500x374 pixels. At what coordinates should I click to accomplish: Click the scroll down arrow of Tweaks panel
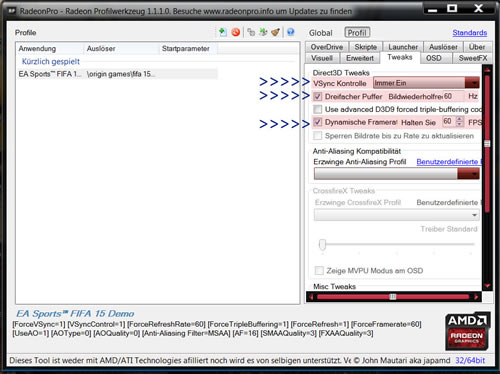pyautogui.click(x=487, y=286)
